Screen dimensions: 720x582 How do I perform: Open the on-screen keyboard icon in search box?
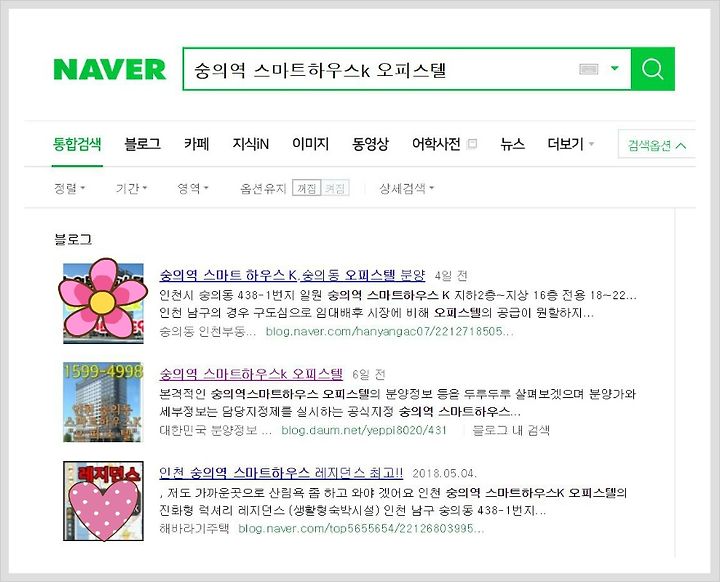(589, 69)
